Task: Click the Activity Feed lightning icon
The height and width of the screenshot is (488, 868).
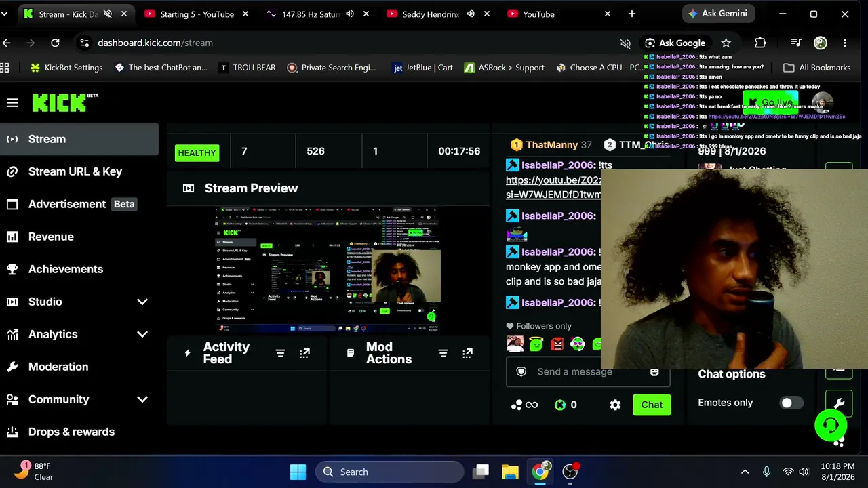Action: (188, 353)
